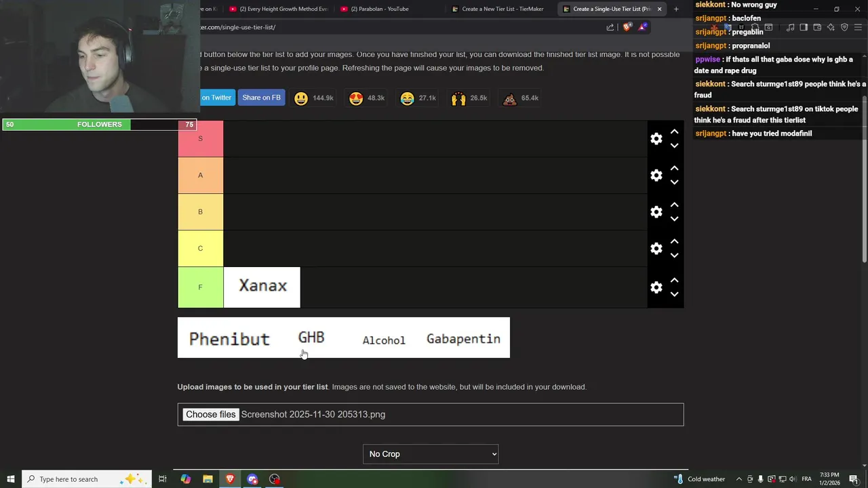This screenshot has height=488, width=868.
Task: Open the crop mode dropdown showing No Crop
Action: [x=431, y=454]
